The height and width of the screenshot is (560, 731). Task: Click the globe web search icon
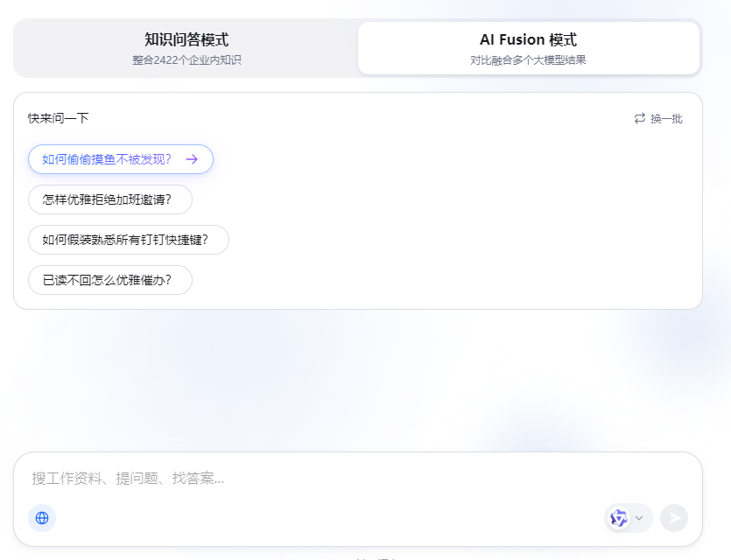(42, 518)
